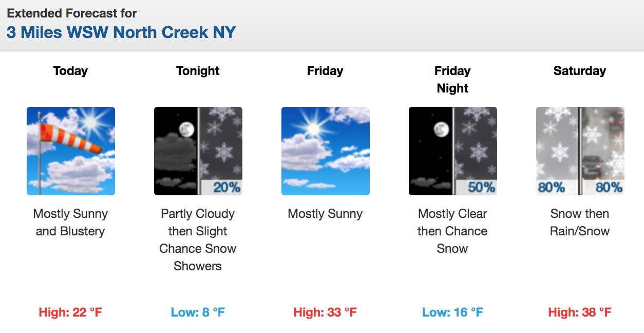Click the High: 22 °F temperature

[70, 312]
